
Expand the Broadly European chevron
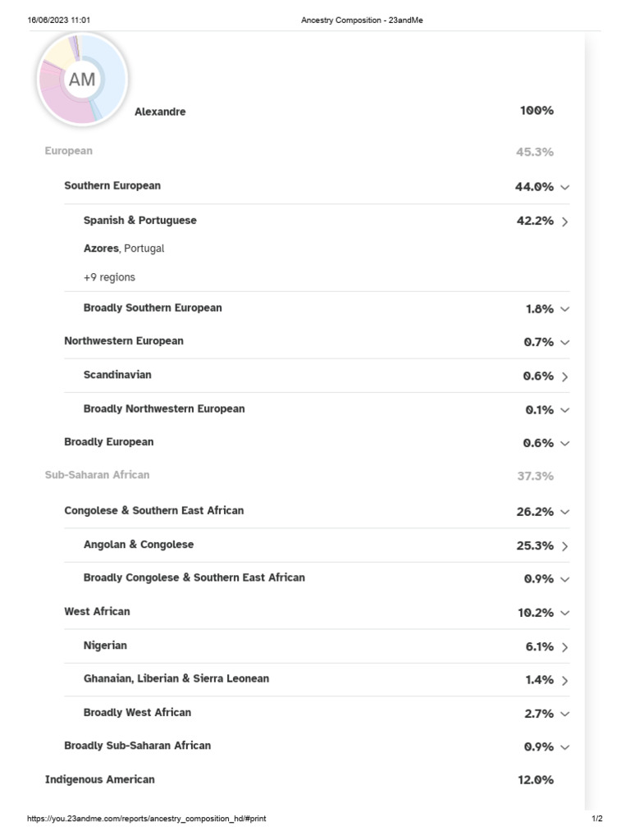564,443
